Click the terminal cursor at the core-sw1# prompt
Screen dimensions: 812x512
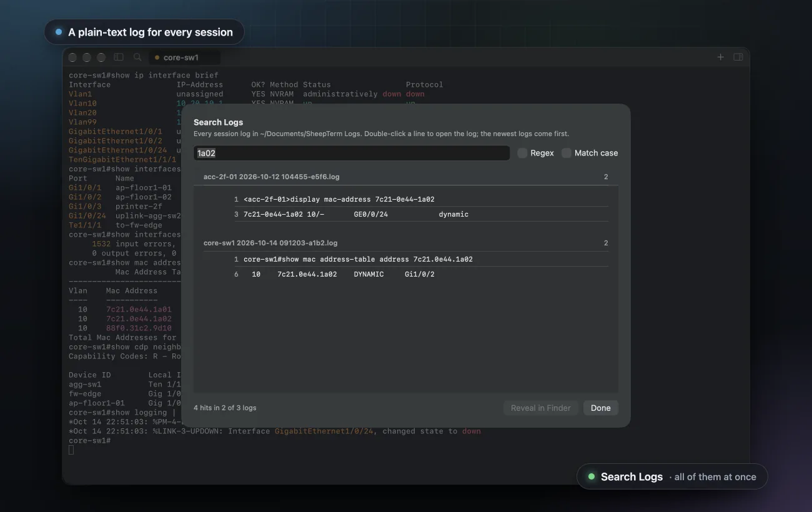(x=71, y=450)
